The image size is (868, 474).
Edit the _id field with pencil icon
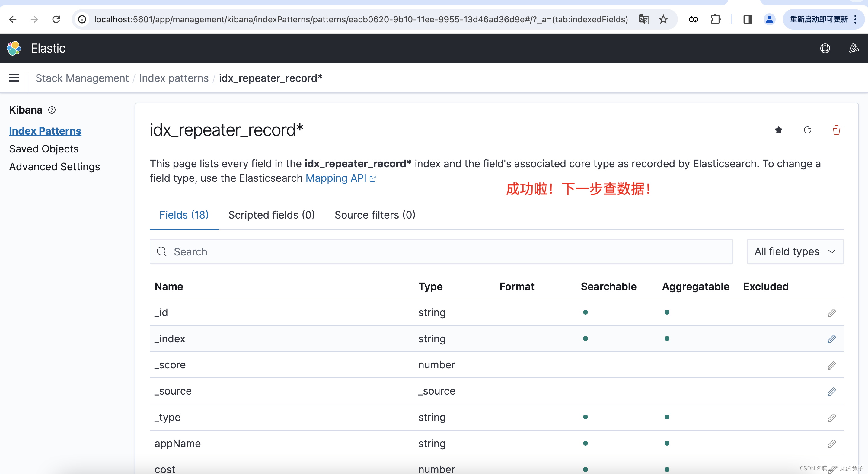831,313
